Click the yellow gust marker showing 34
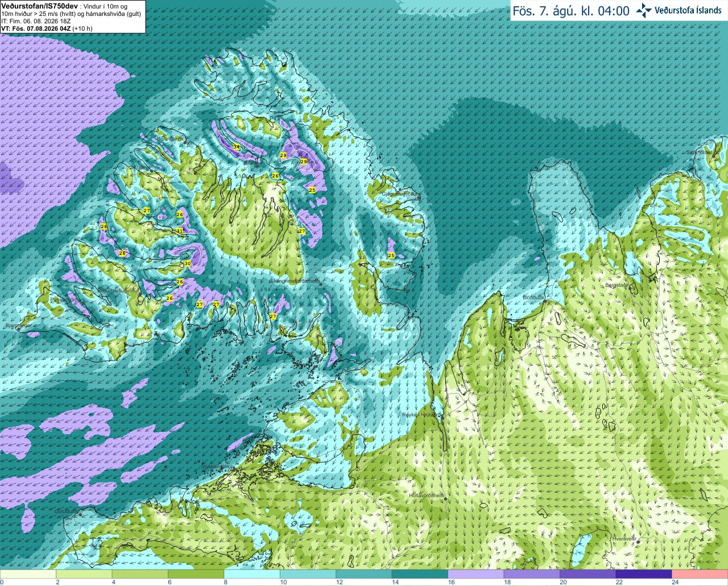 [237, 147]
